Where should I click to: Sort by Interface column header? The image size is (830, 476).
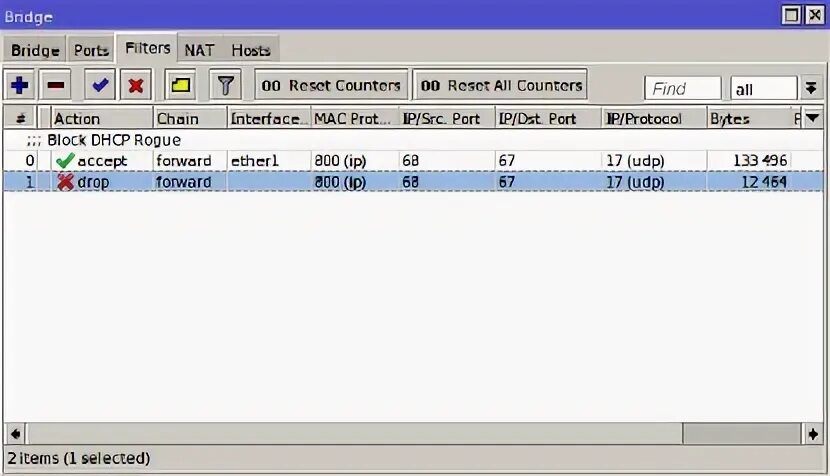[x=269, y=118]
